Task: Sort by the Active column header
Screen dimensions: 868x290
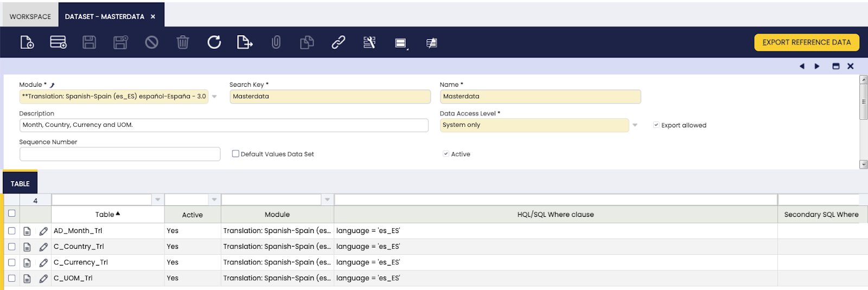Action: (x=193, y=215)
